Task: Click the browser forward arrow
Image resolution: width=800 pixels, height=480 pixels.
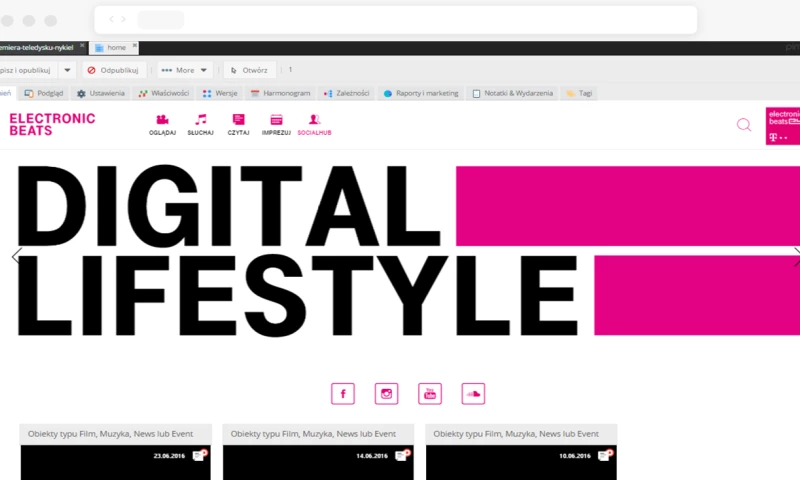Action: click(123, 19)
